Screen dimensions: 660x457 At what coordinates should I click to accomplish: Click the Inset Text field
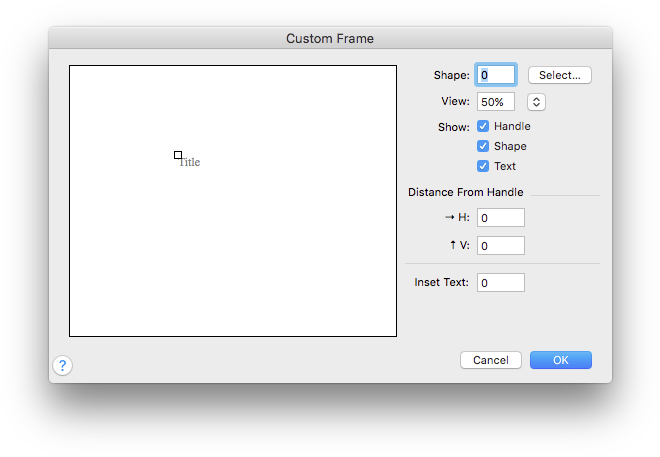point(501,283)
